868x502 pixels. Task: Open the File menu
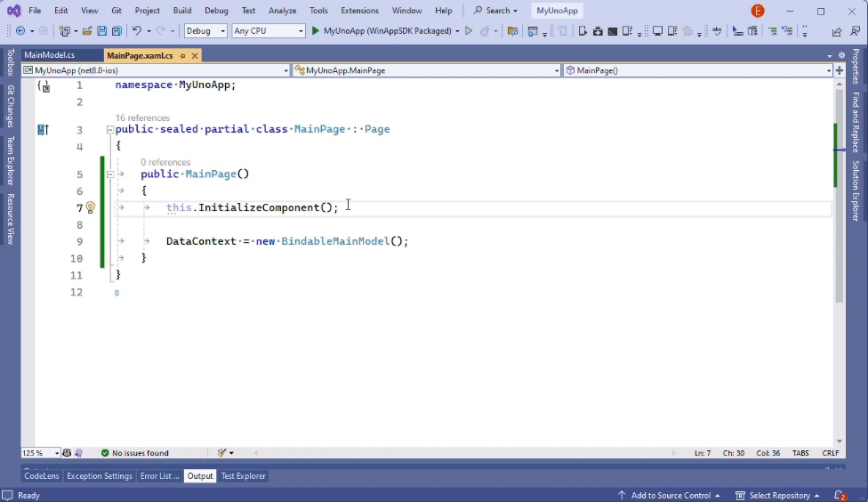pos(35,11)
